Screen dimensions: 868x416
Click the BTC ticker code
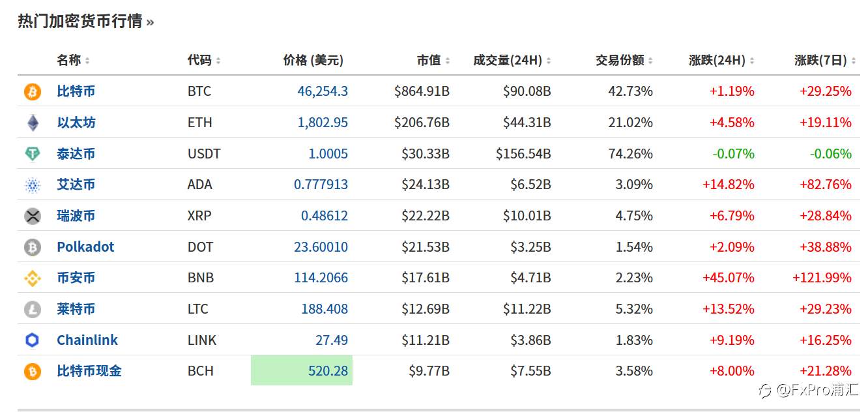point(199,91)
